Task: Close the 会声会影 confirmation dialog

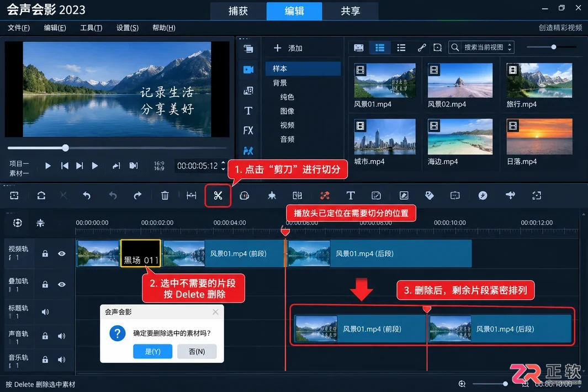Action: (x=215, y=312)
